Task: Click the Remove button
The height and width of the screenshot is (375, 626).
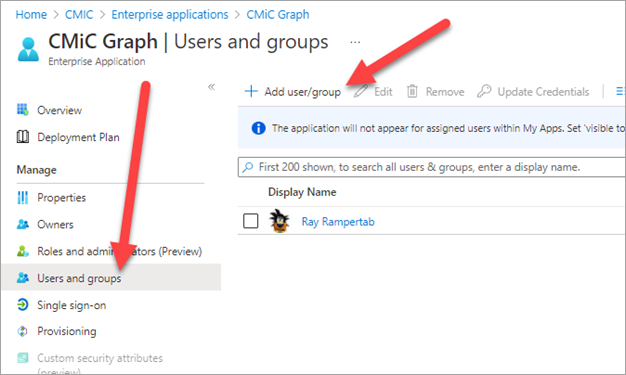Action: click(x=435, y=91)
